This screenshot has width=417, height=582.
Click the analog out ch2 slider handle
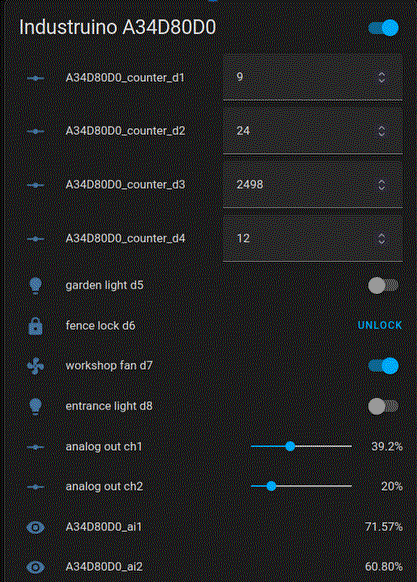tap(271, 486)
